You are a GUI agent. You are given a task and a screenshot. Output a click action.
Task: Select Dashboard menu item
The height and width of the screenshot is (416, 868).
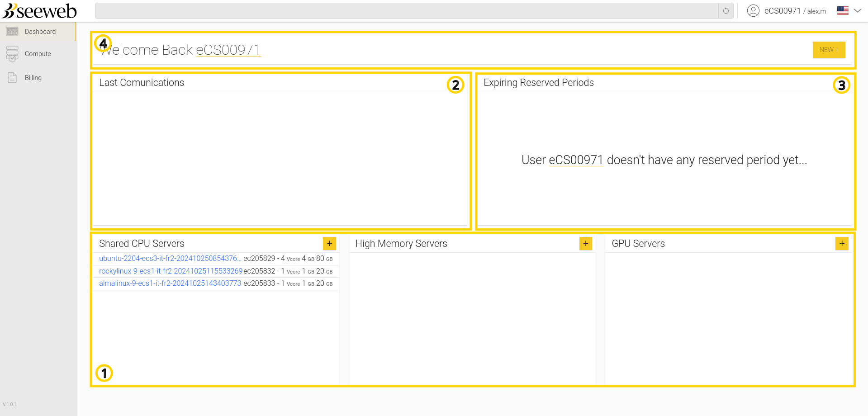click(38, 32)
